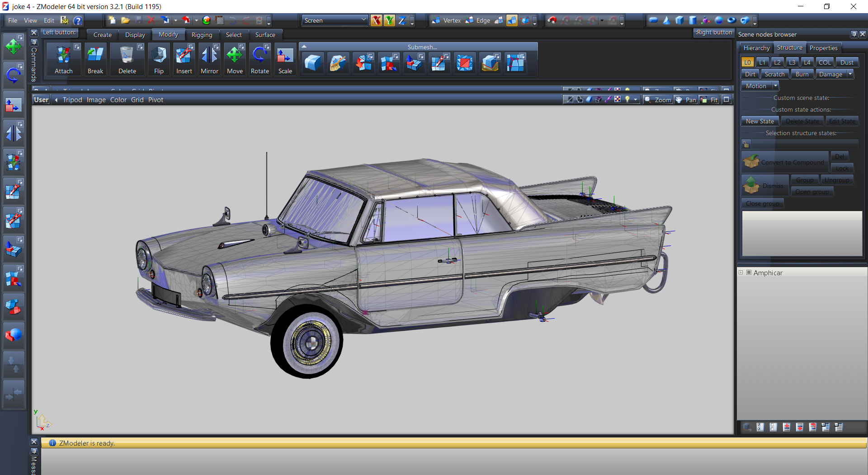The image size is (868, 475).
Task: Open the viewport Color menu
Action: tap(118, 100)
